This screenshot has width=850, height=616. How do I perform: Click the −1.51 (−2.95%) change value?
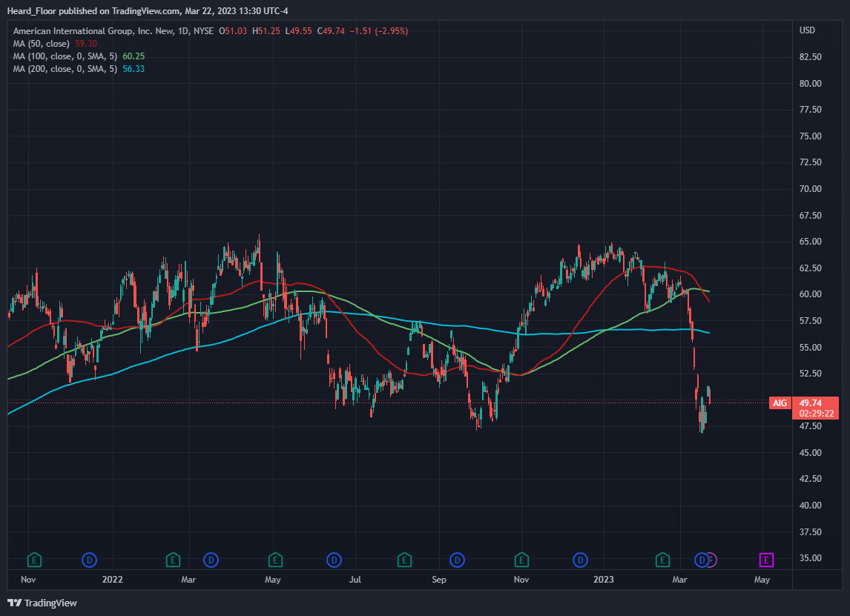(x=378, y=31)
